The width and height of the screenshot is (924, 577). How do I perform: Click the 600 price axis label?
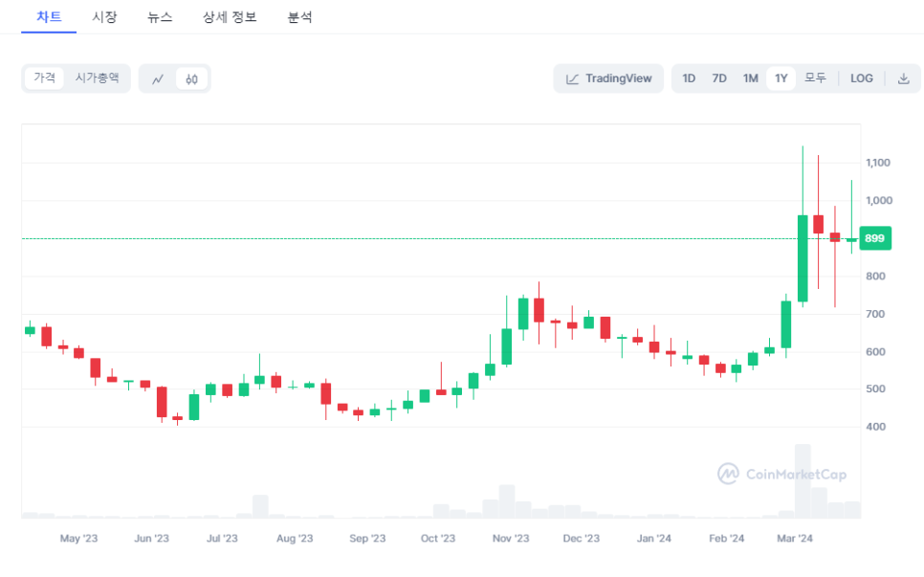click(x=875, y=352)
